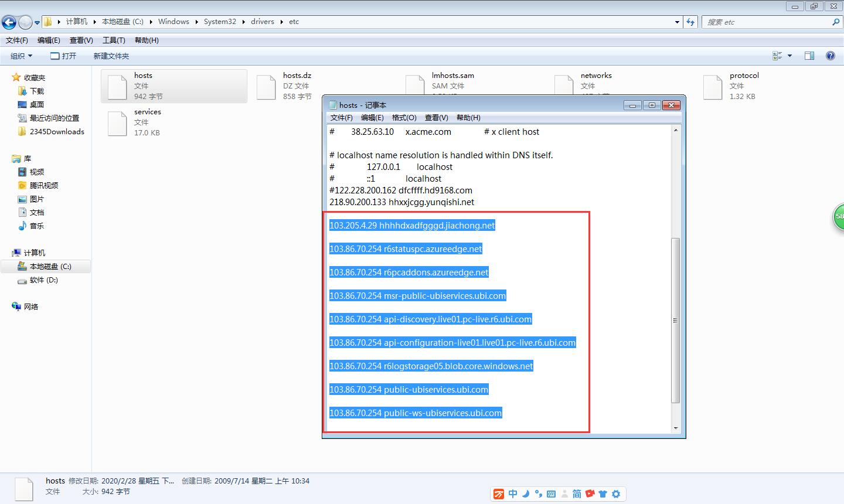The height and width of the screenshot is (504, 844).
Task: Click Notepad vertical scrollbar up arrow
Action: (x=675, y=130)
